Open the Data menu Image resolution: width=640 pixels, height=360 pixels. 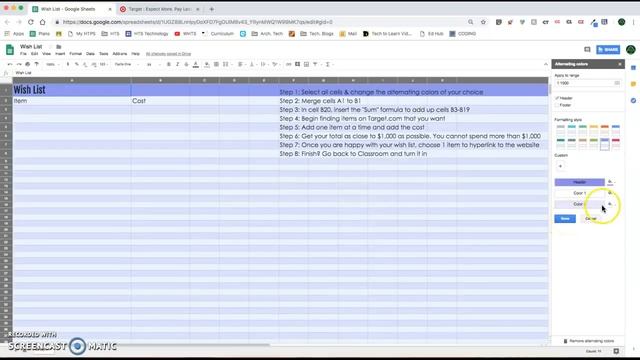pos(90,54)
